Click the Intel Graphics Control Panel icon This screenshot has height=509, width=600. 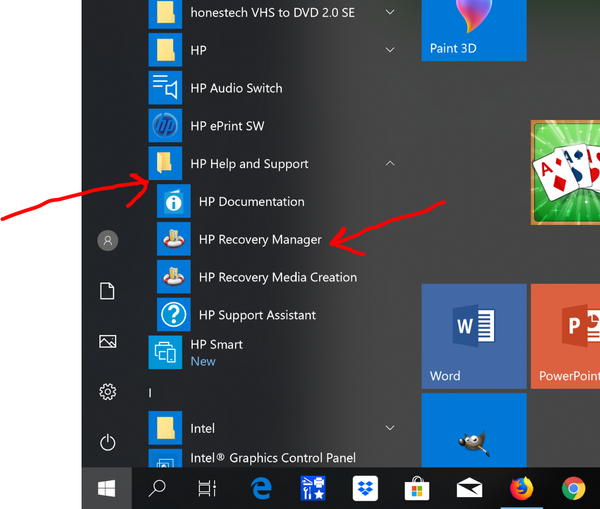165,458
